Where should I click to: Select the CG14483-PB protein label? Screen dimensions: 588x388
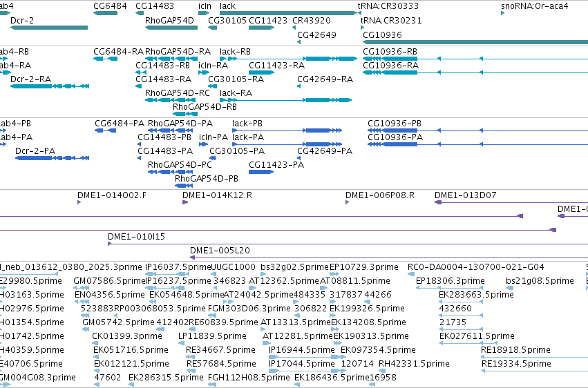point(164,137)
